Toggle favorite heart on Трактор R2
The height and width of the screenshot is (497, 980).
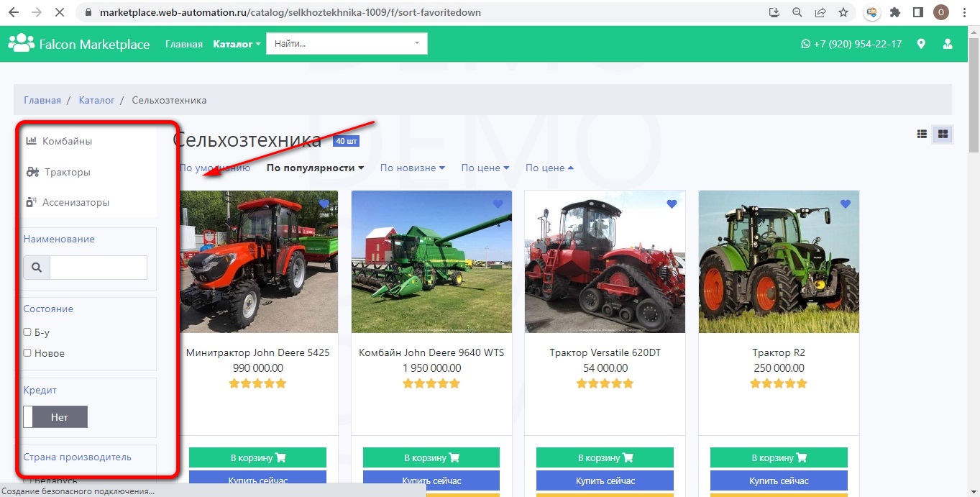(x=845, y=204)
